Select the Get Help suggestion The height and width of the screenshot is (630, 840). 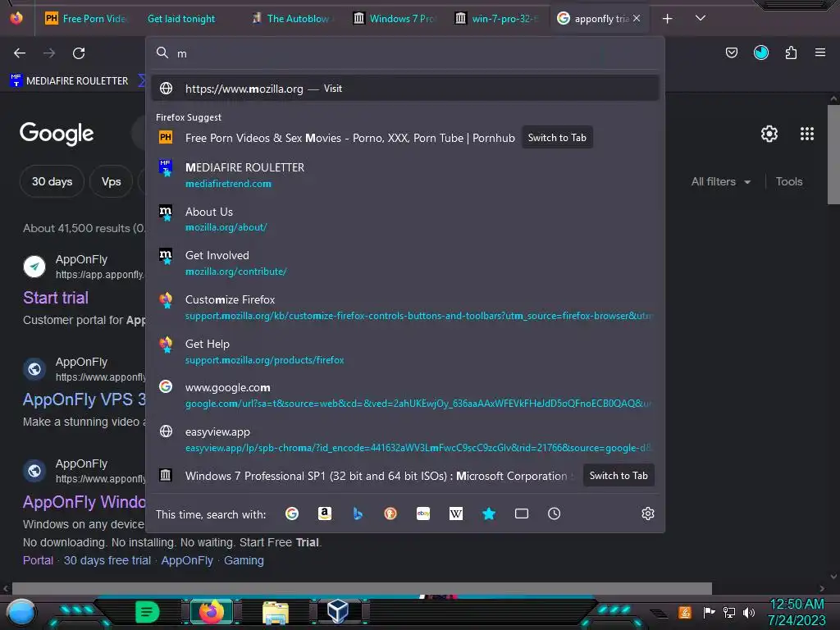(x=405, y=351)
